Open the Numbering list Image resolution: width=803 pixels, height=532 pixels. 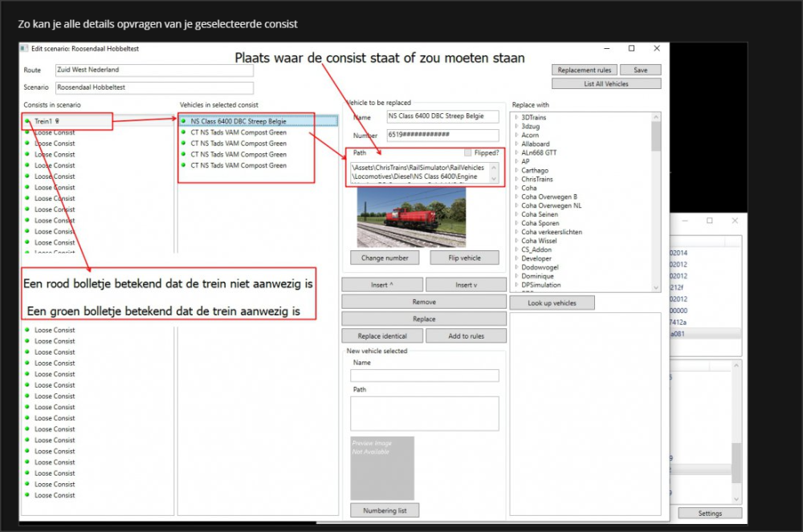click(x=385, y=510)
